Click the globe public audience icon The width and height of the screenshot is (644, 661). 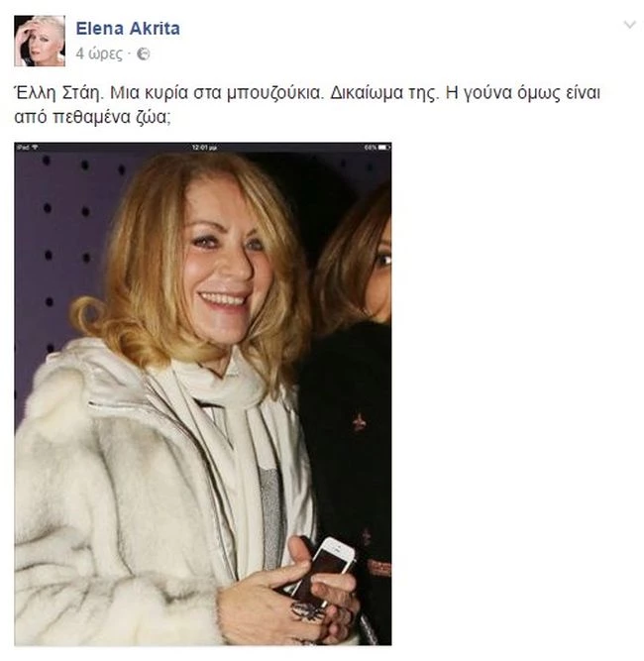(x=144, y=54)
